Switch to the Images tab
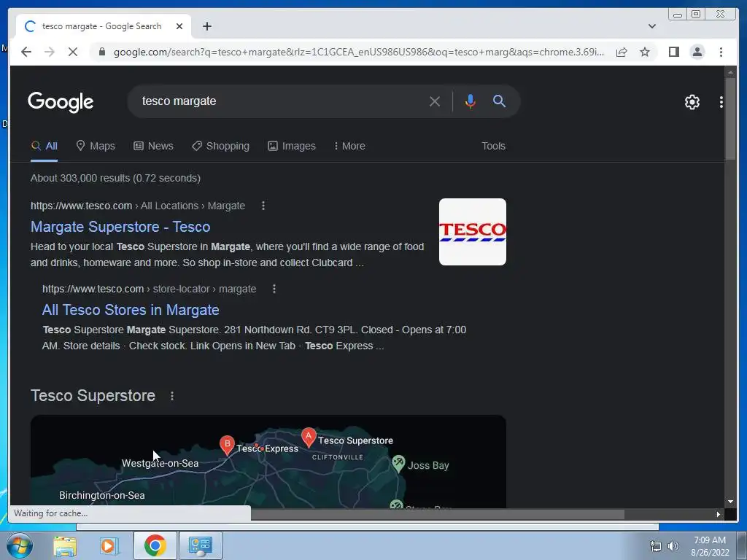This screenshot has width=747, height=560. coord(292,146)
